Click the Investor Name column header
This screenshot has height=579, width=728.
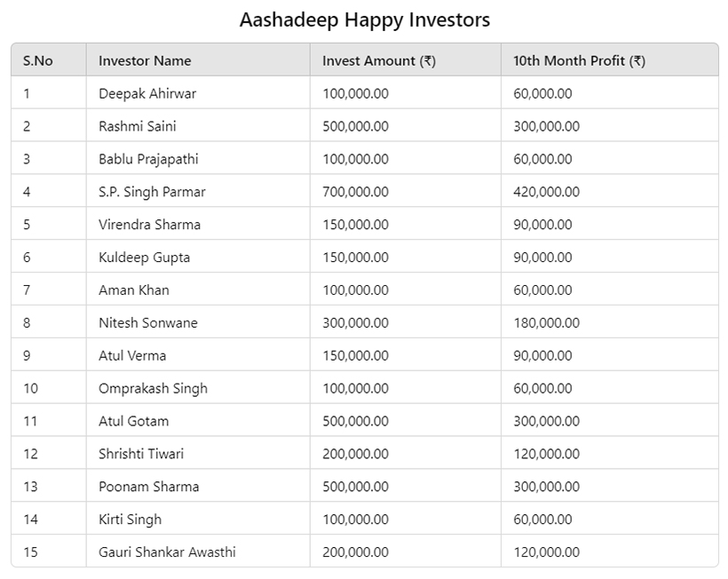click(145, 60)
